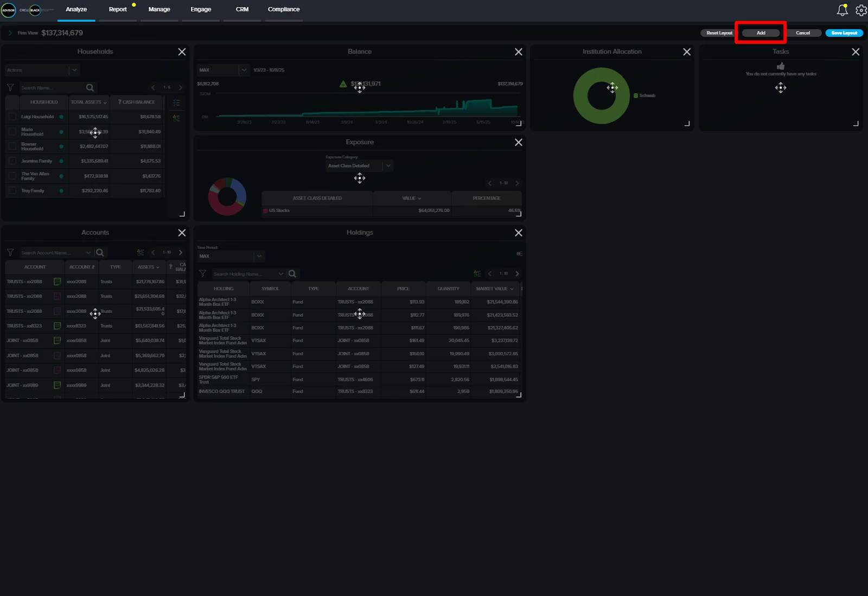
Task: Go to next page of Accounts
Action: [181, 252]
